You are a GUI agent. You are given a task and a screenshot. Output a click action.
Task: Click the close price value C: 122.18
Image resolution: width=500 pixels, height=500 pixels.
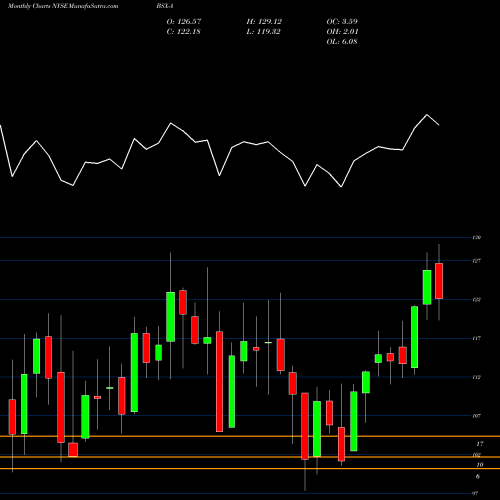tap(184, 32)
